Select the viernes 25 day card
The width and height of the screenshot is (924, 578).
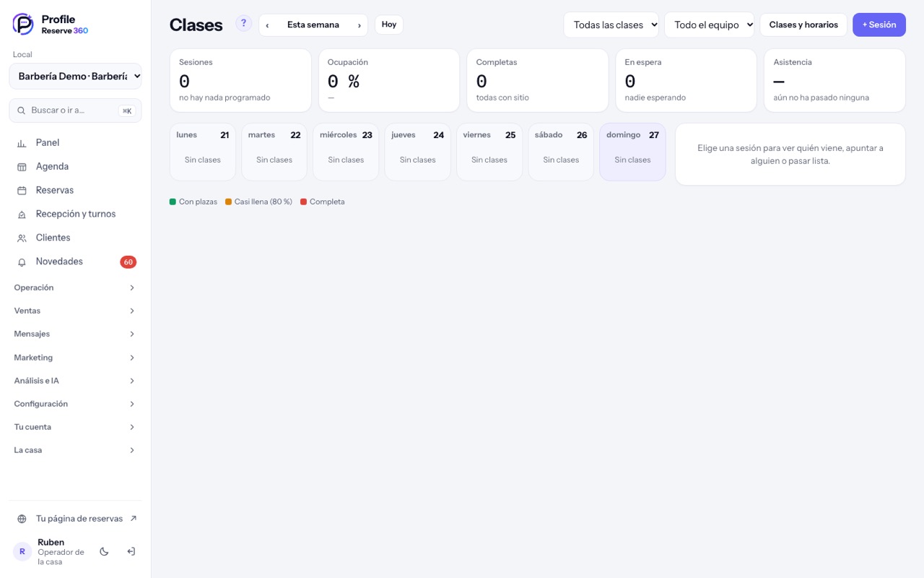click(489, 152)
